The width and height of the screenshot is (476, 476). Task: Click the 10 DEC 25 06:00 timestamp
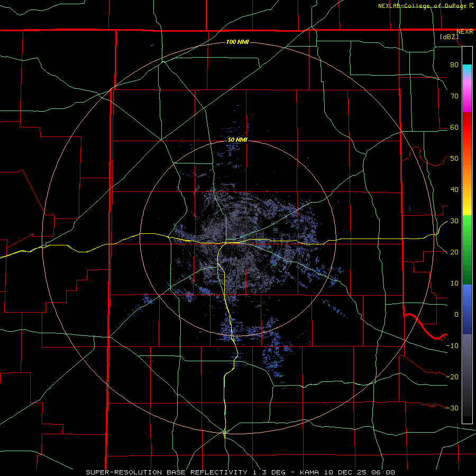359,472
